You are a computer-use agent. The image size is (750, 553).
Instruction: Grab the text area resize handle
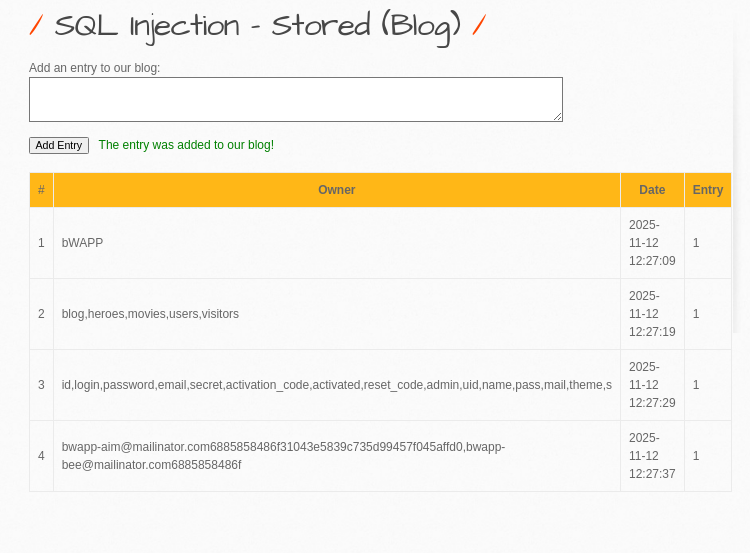pos(558,117)
